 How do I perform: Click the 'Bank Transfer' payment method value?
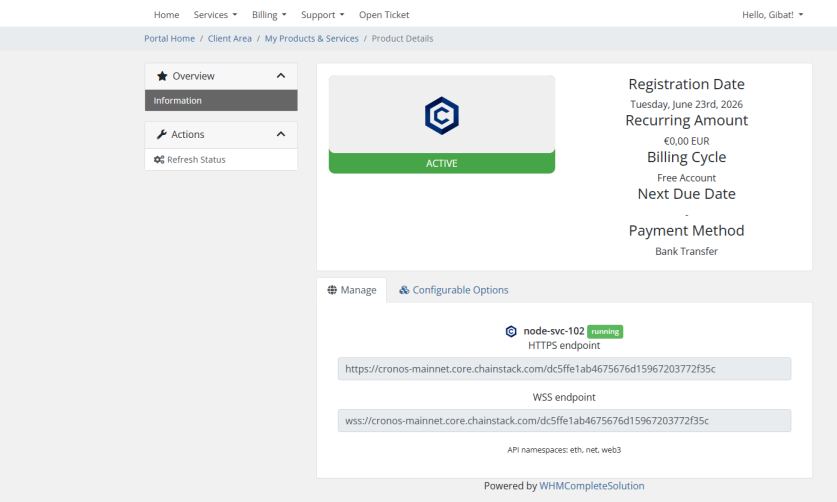pyautogui.click(x=686, y=251)
